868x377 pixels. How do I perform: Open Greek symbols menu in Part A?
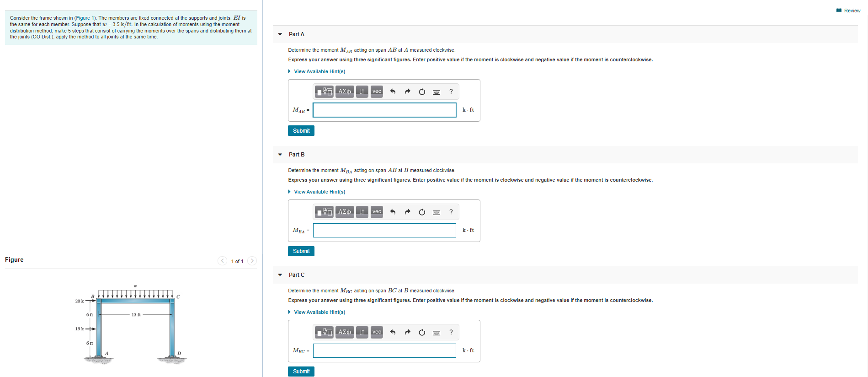pos(345,92)
